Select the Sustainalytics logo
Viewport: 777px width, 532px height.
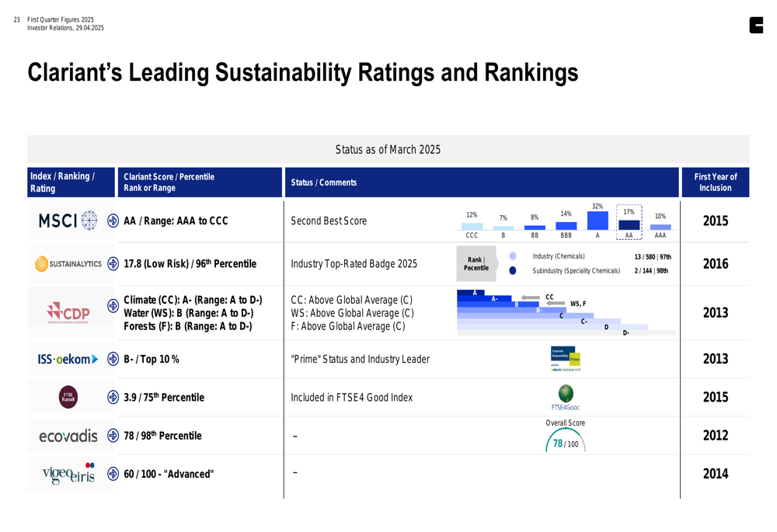coord(68,263)
